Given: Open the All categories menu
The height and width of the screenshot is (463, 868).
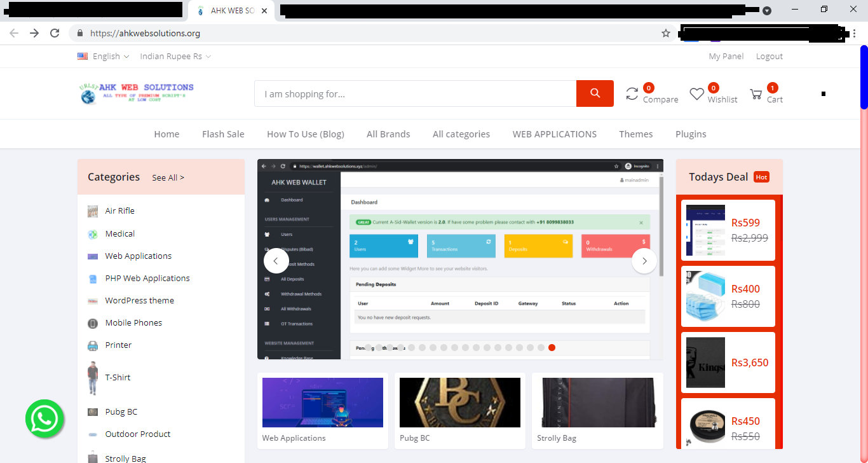Looking at the screenshot, I should (x=461, y=134).
